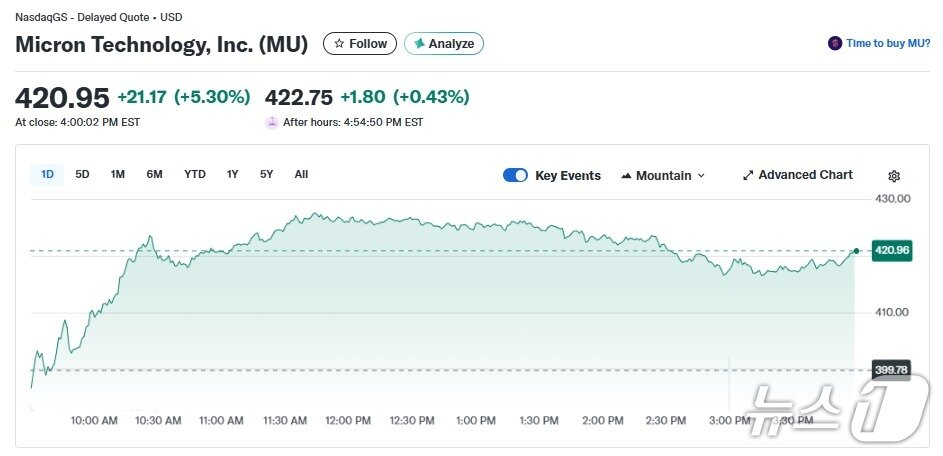This screenshot has height=456, width=943.
Task: Show the All time range
Action: (301, 175)
